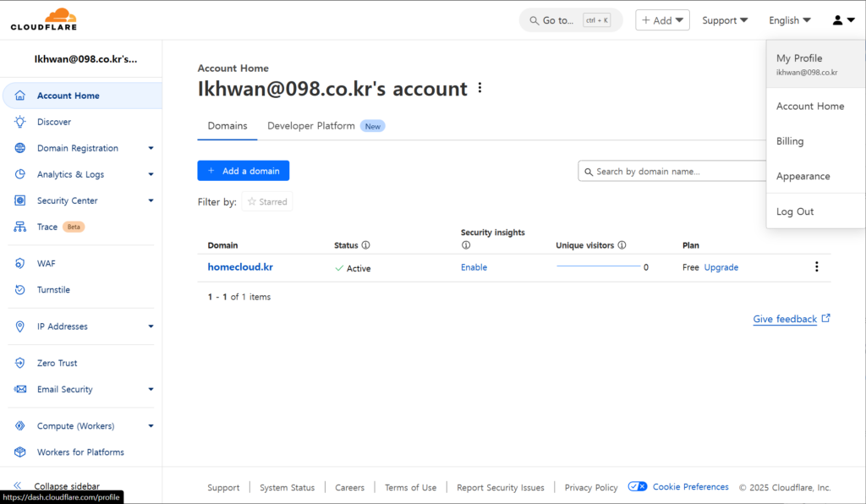The height and width of the screenshot is (504, 866).
Task: Click the Add a domain button
Action: pos(244,171)
